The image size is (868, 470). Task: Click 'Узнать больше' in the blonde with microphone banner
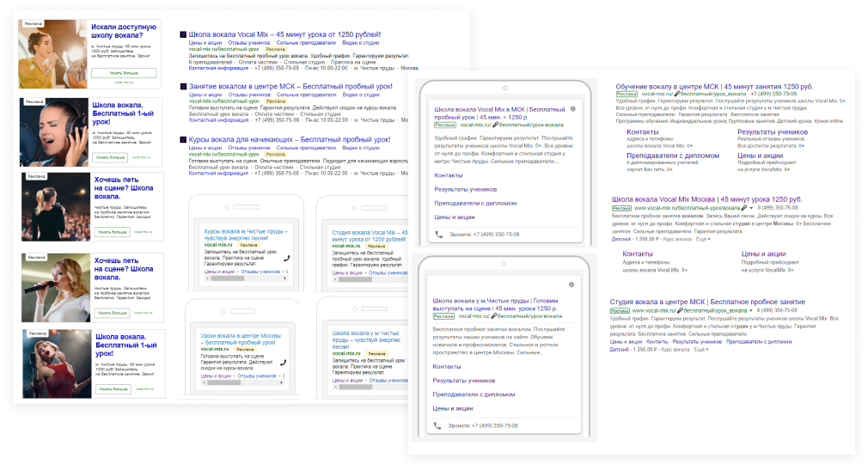113,313
